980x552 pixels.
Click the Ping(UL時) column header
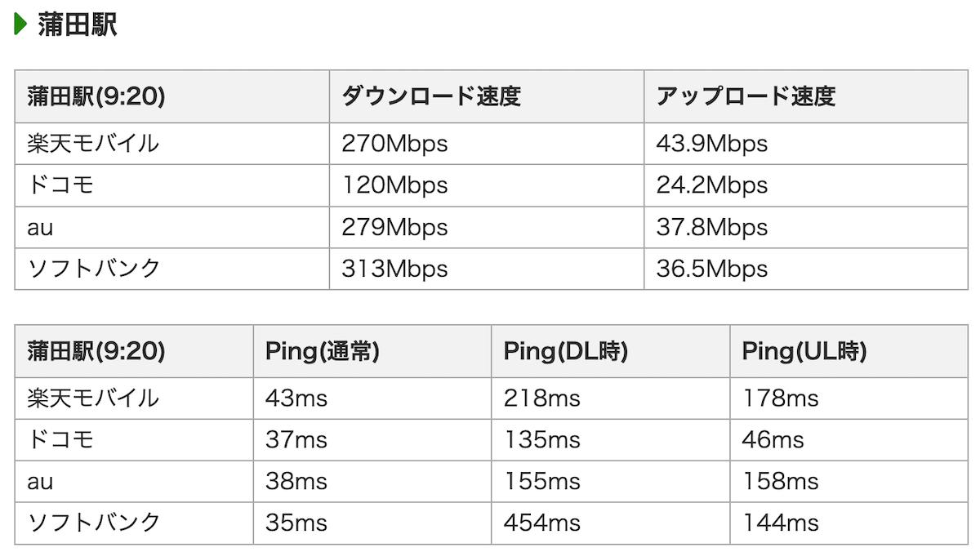click(804, 351)
